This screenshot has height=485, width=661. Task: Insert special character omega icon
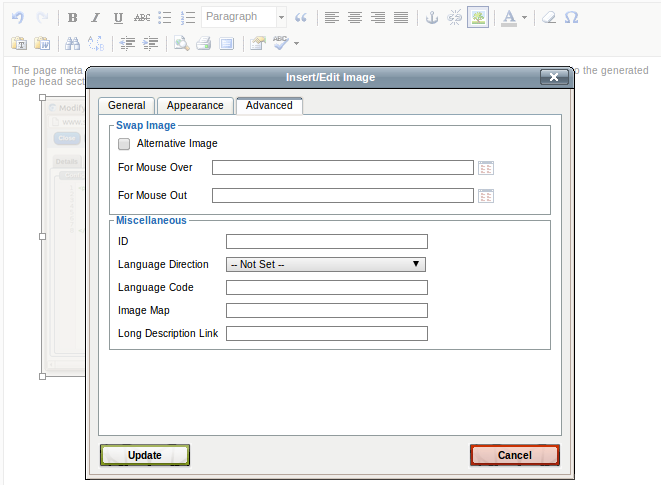[x=571, y=18]
